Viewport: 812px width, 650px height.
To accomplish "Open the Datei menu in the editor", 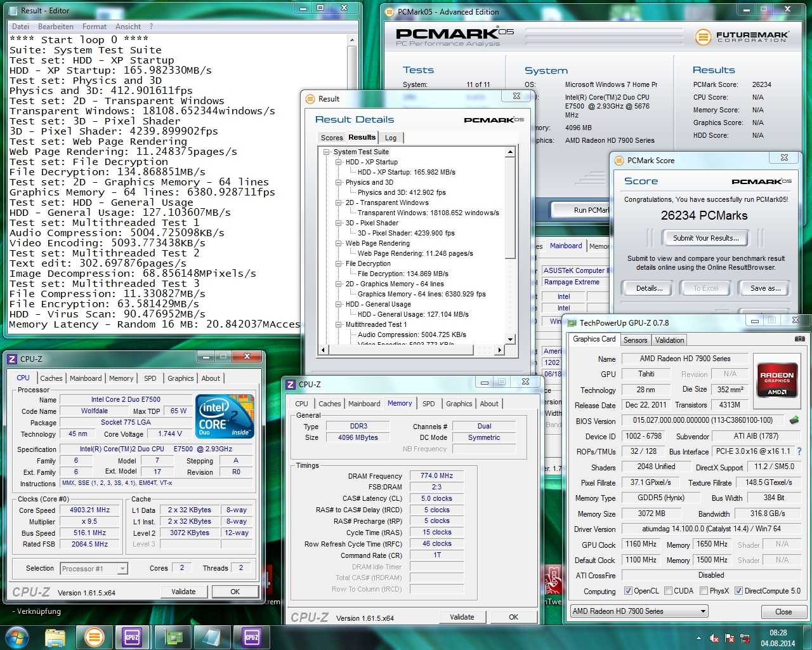I will coord(20,27).
